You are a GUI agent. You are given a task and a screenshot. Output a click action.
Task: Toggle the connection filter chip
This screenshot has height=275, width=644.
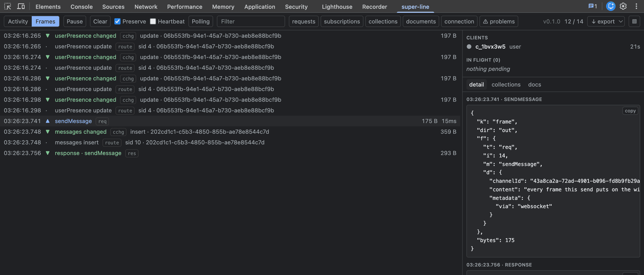(x=459, y=22)
